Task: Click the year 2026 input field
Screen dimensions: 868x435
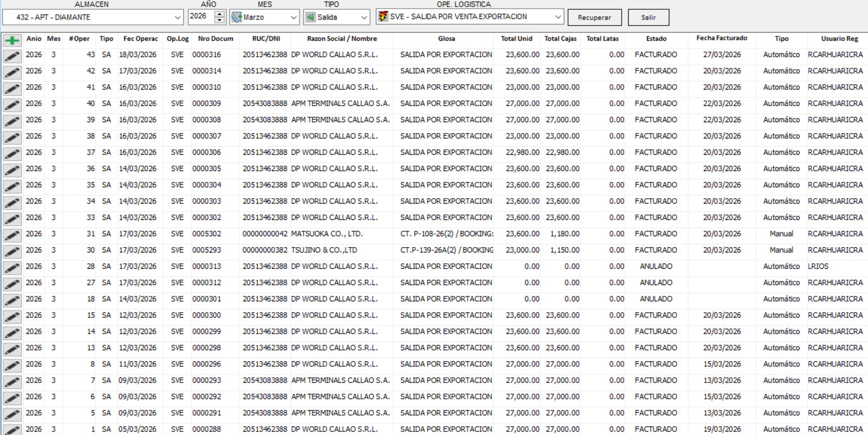Action: point(200,17)
